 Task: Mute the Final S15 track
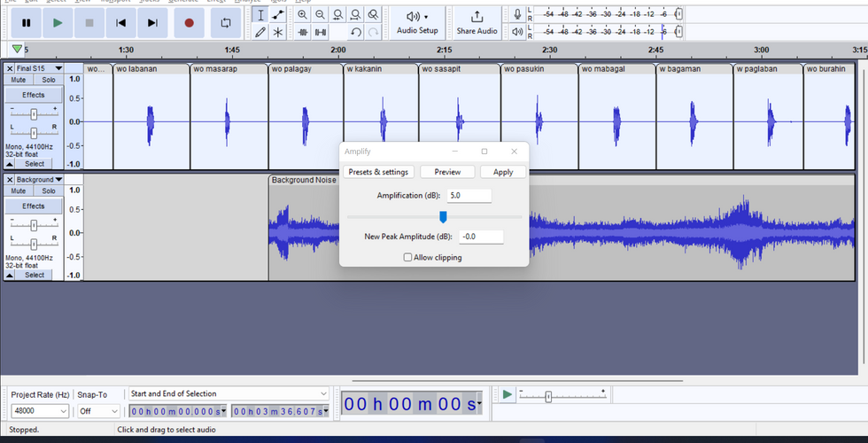point(19,80)
